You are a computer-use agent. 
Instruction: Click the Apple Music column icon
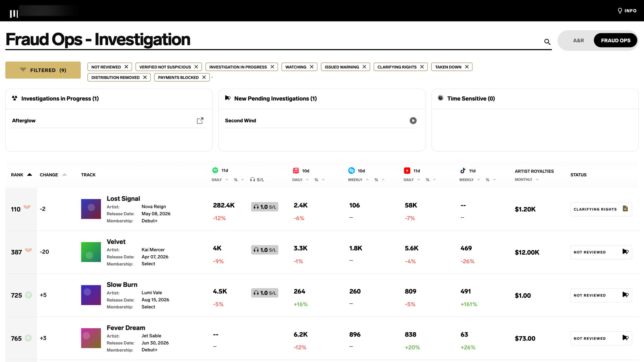point(295,171)
